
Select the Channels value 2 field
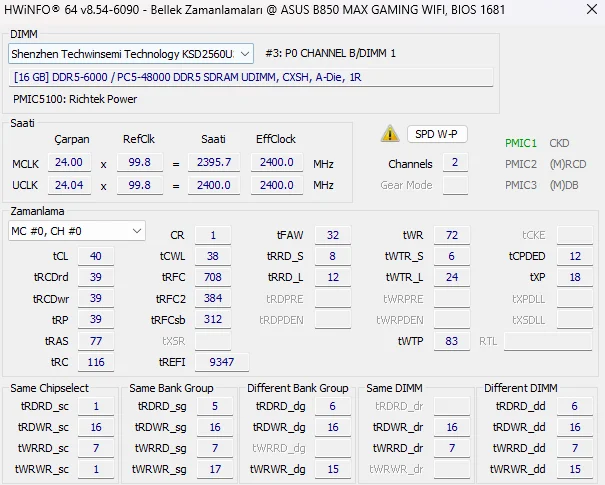click(455, 162)
